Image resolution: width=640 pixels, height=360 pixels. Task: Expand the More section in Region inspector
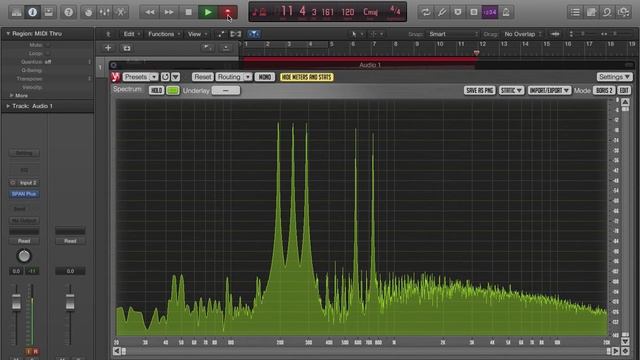point(11,95)
